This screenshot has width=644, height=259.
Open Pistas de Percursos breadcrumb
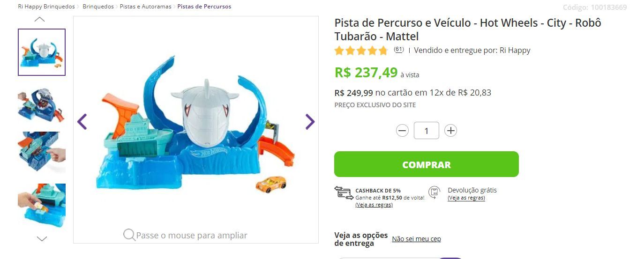click(204, 7)
